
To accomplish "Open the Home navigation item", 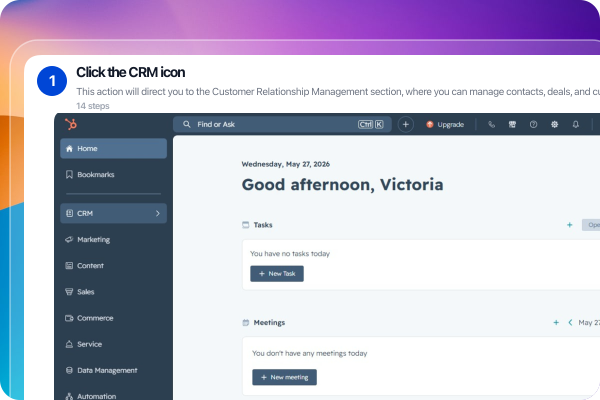I will [113, 149].
